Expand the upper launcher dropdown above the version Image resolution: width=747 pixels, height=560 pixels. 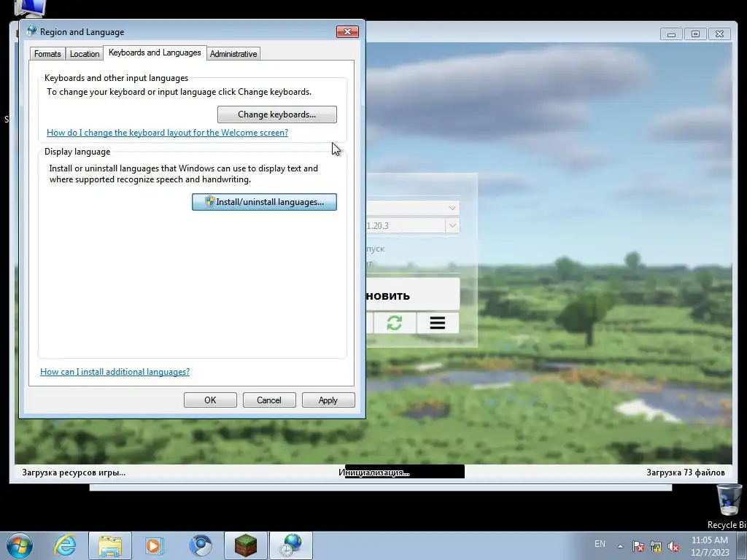(452, 208)
